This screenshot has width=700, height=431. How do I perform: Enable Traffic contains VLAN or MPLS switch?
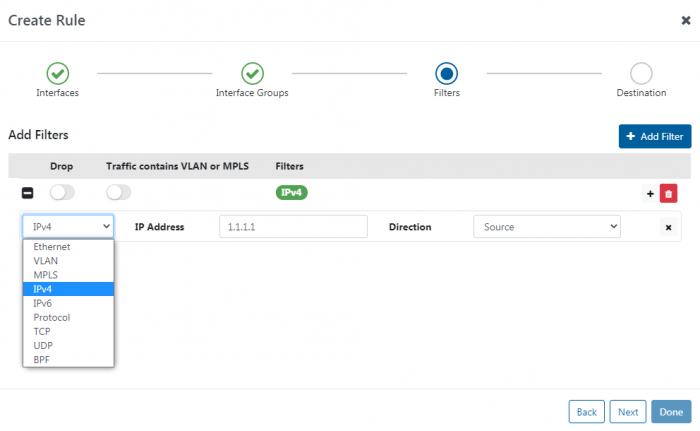(x=119, y=192)
